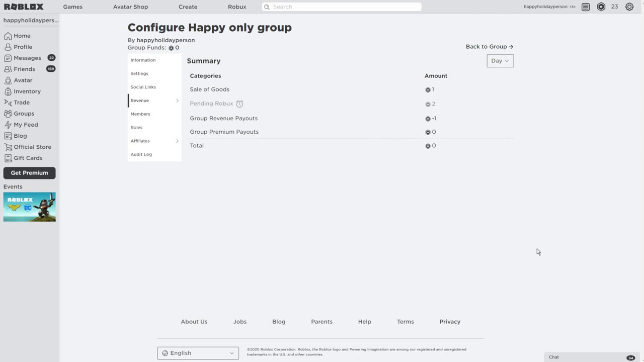
Task: Click the Messages sidebar icon
Action: [8, 58]
